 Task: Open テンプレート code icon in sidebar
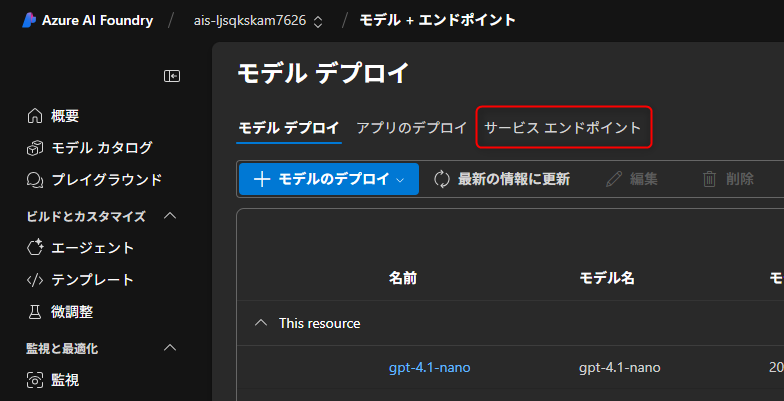[35, 280]
